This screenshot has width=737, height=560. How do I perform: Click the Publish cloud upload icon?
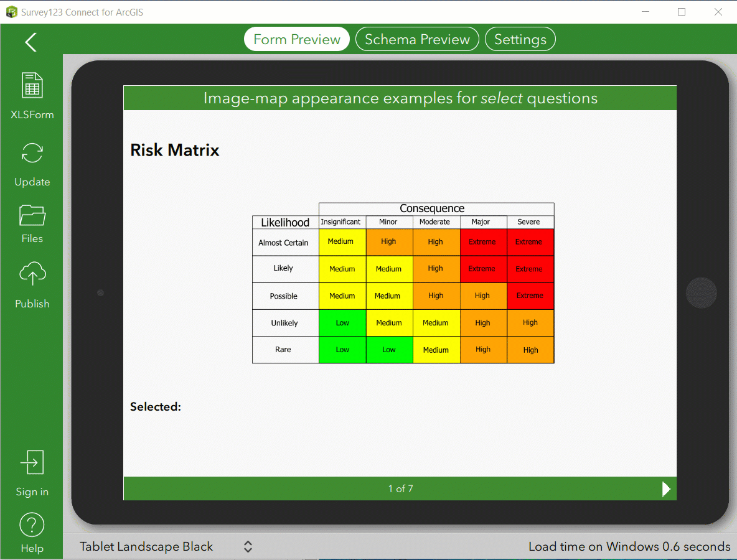(x=32, y=274)
